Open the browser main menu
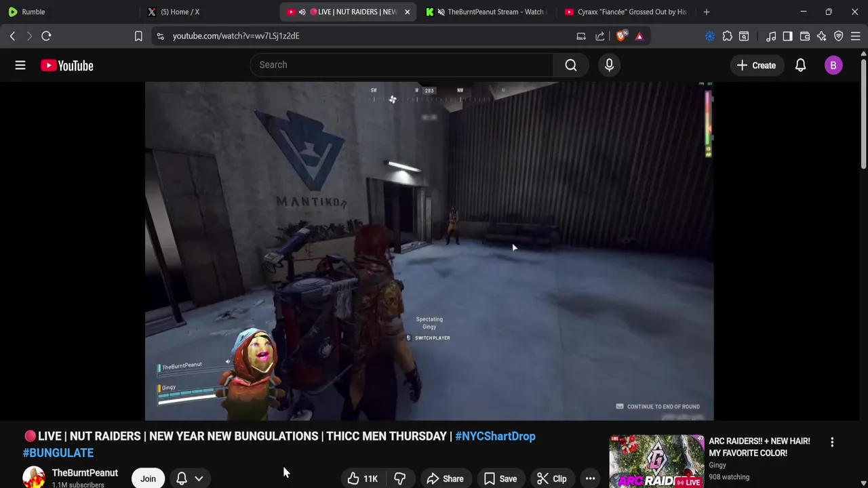 click(856, 36)
